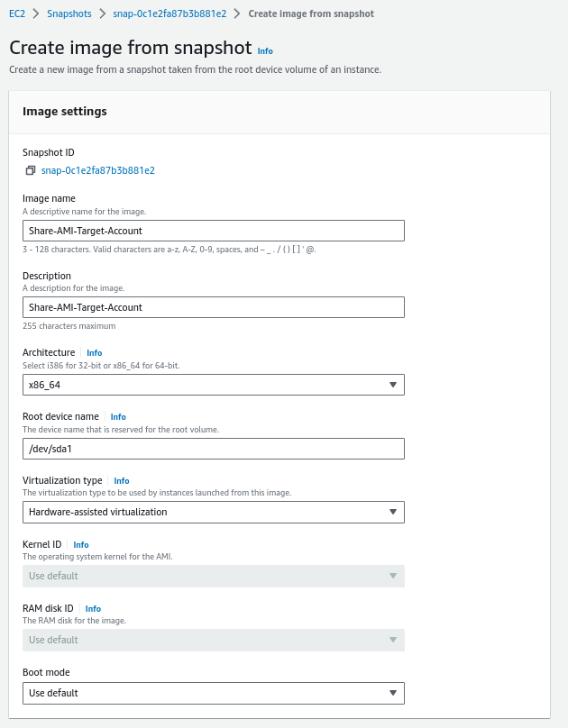Open snap-0c1e2fa87b3b881e2 breadcrumb link

pos(169,14)
